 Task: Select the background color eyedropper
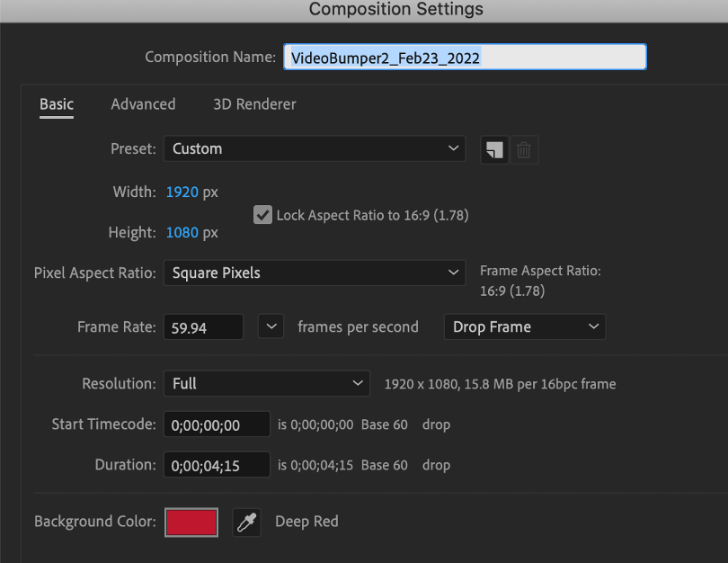pyautogui.click(x=247, y=522)
